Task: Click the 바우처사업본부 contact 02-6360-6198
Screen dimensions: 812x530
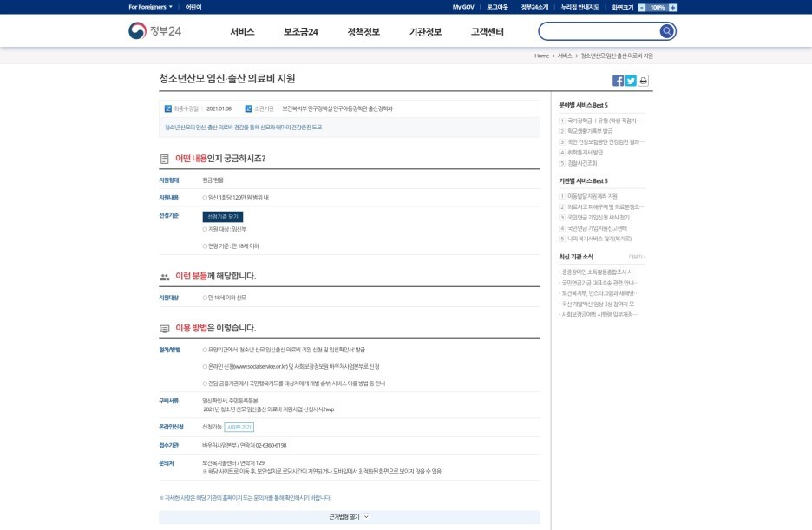Action: pyautogui.click(x=245, y=445)
